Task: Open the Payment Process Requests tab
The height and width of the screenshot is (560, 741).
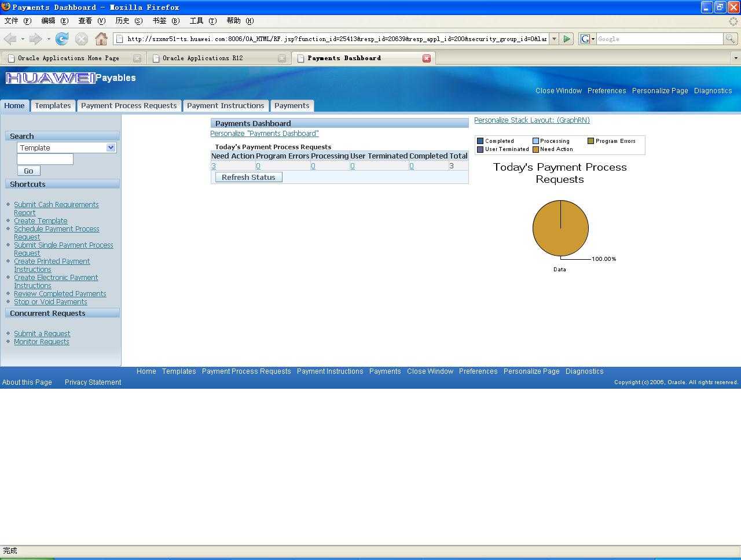Action: tap(129, 105)
